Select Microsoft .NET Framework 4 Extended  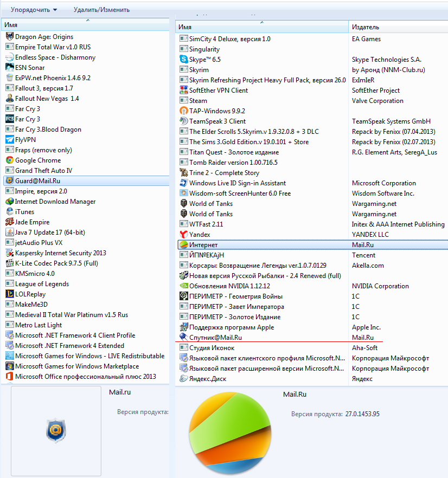point(69,345)
